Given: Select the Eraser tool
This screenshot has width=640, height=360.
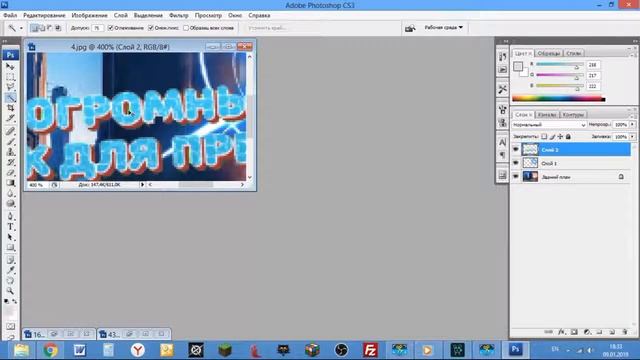Looking at the screenshot, I should [x=10, y=173].
